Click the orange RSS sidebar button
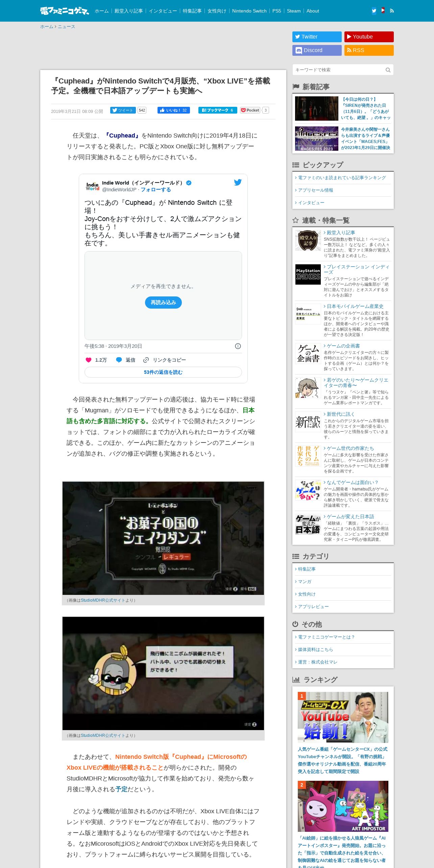Viewport: 434px width, 868px height. coord(369,50)
